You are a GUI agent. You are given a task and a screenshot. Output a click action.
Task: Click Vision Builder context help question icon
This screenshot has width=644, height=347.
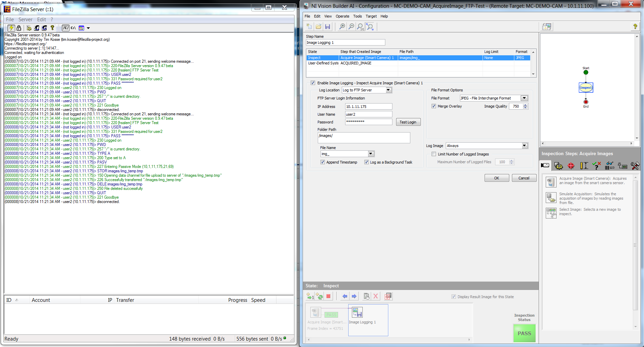(635, 27)
